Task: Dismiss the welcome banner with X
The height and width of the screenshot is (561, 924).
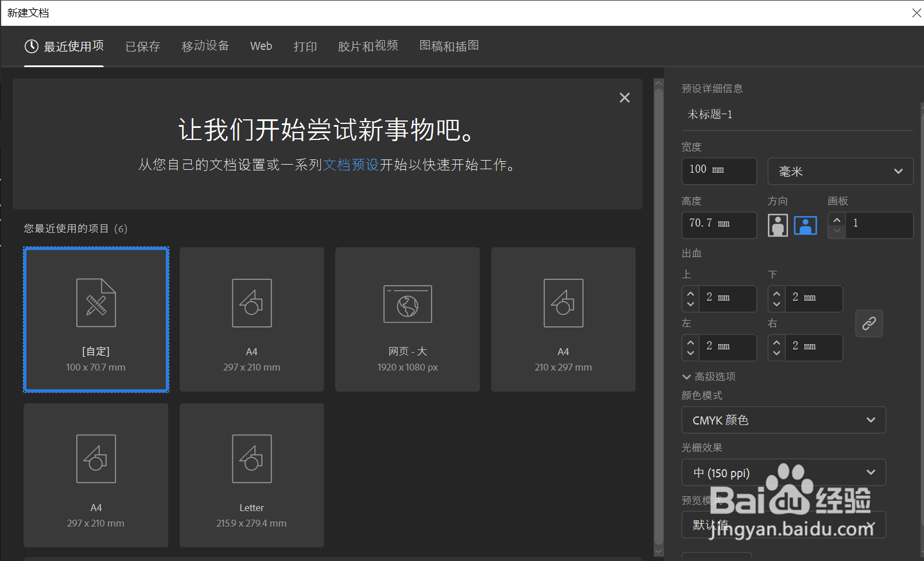Action: pos(624,98)
